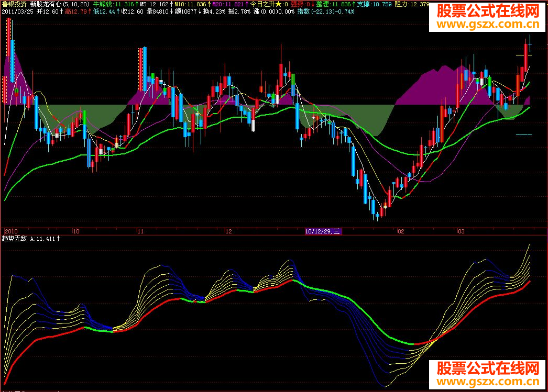This screenshot has width=548, height=392.
Task: Jump to the 11 month mark on timeline
Action: tap(140, 231)
